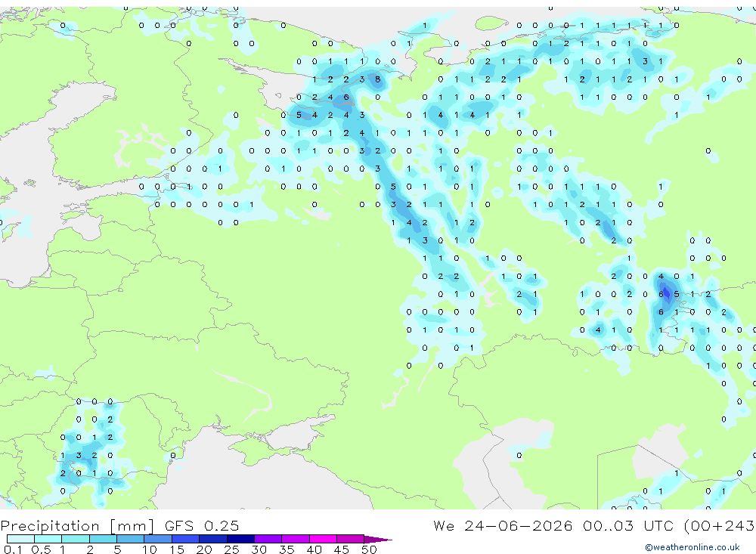The image size is (756, 554).
Task: Select the 5–10 mm blue swatch
Action: tap(131, 539)
